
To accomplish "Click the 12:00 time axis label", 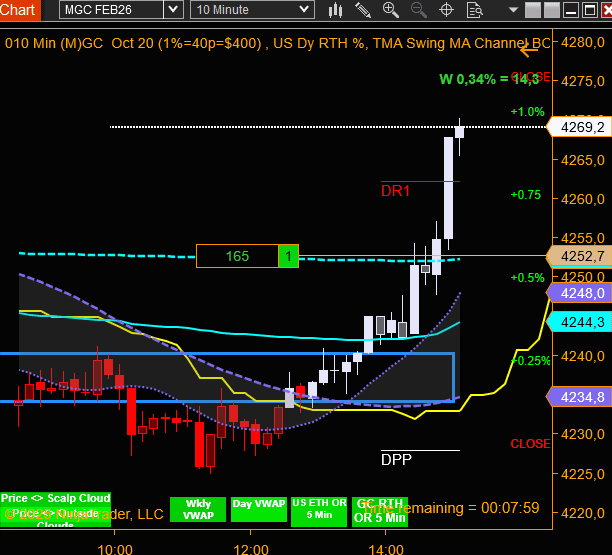I will (250, 550).
